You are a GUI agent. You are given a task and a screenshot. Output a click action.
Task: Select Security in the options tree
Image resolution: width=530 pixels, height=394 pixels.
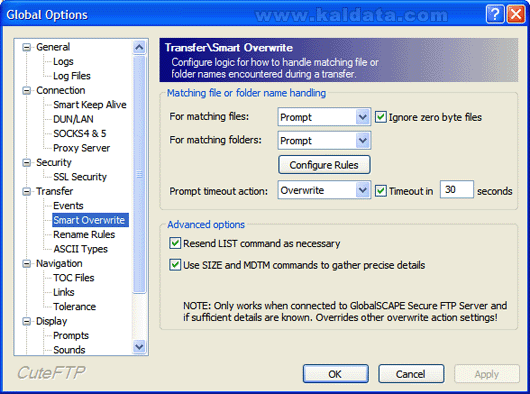tap(54, 163)
